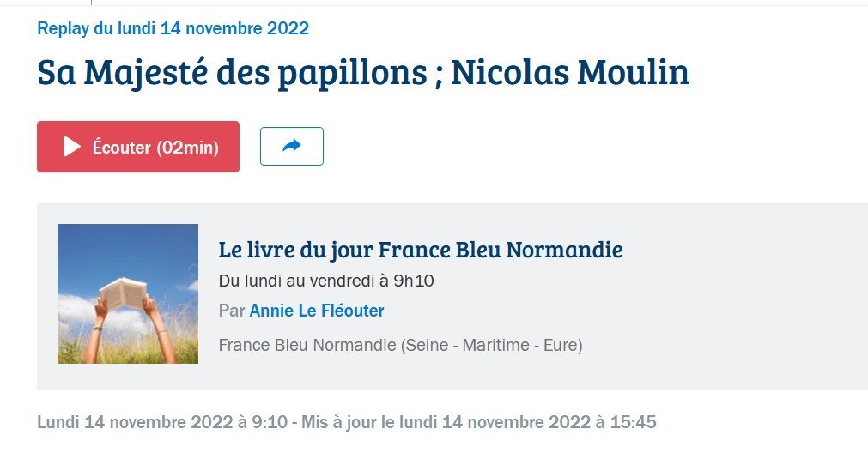868x453 pixels.
Task: Click the Par label before author name
Action: coord(232,311)
